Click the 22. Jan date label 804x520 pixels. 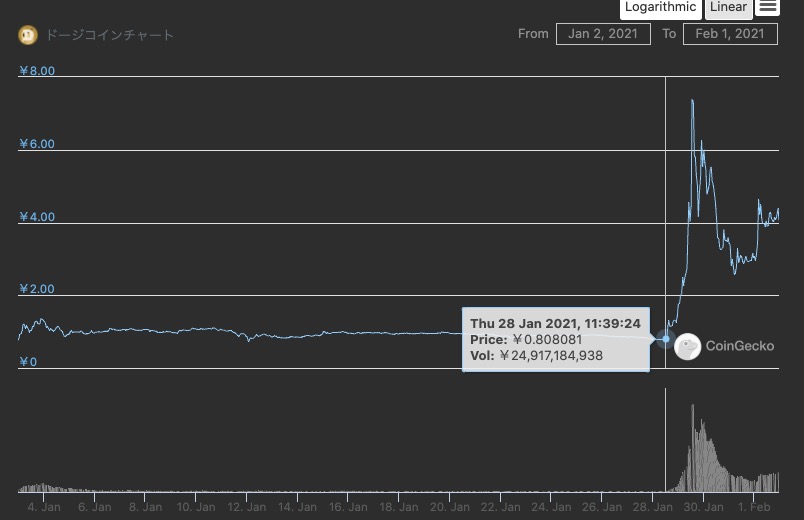(500, 507)
